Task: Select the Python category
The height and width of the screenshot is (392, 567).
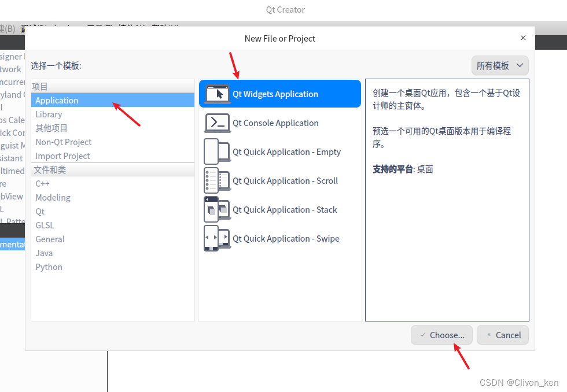Action: (x=113, y=267)
